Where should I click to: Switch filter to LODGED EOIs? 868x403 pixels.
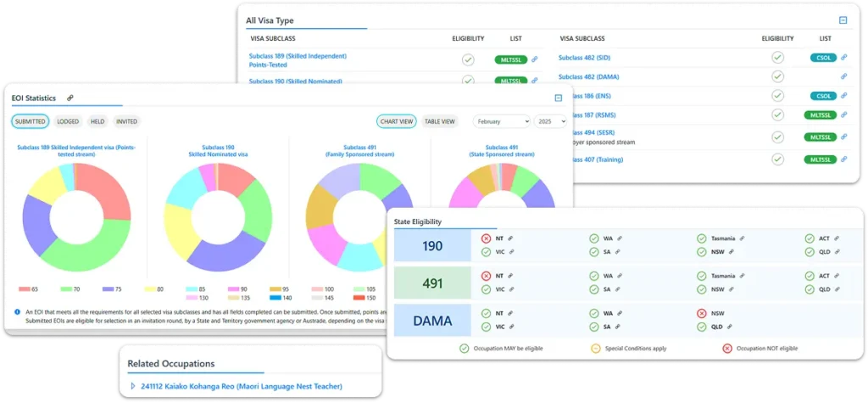point(68,121)
